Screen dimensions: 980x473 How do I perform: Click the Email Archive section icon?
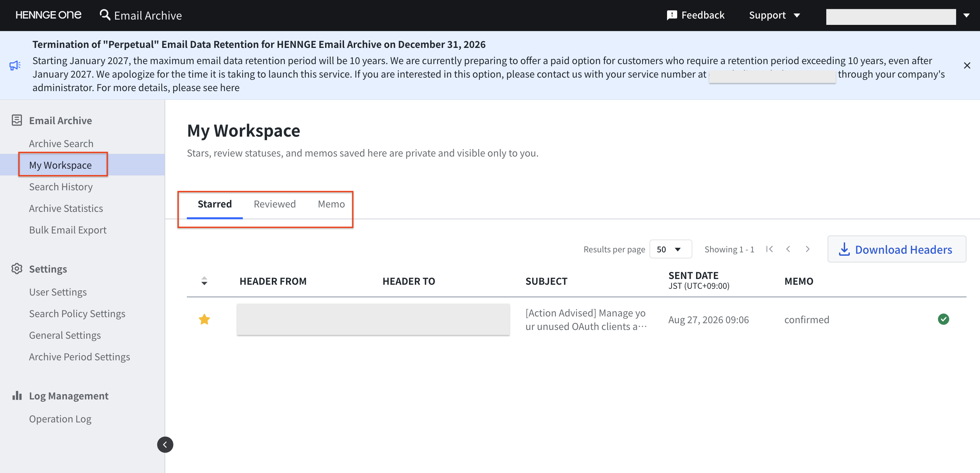17,120
